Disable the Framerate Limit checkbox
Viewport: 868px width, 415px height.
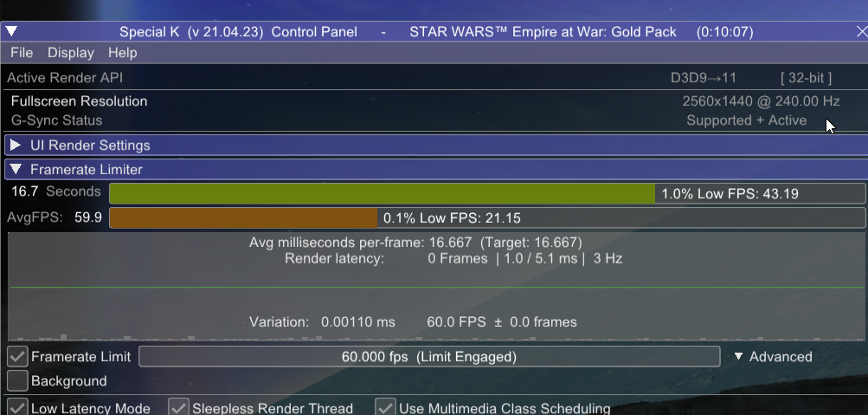[17, 357]
